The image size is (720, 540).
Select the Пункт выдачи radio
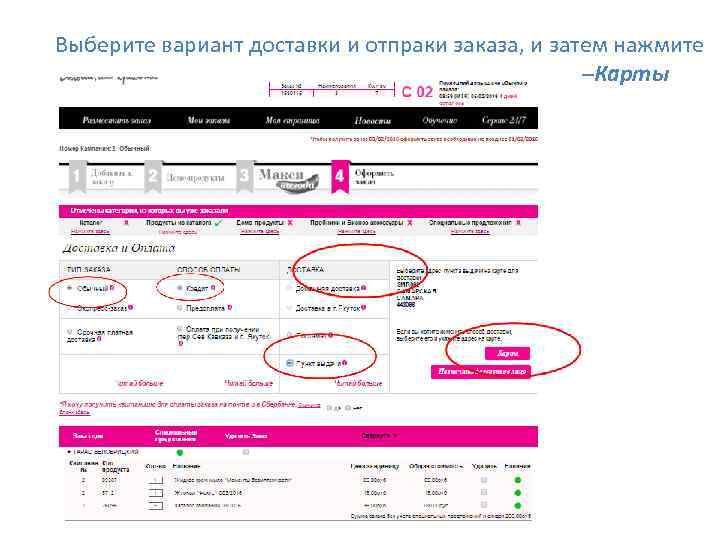point(290,363)
